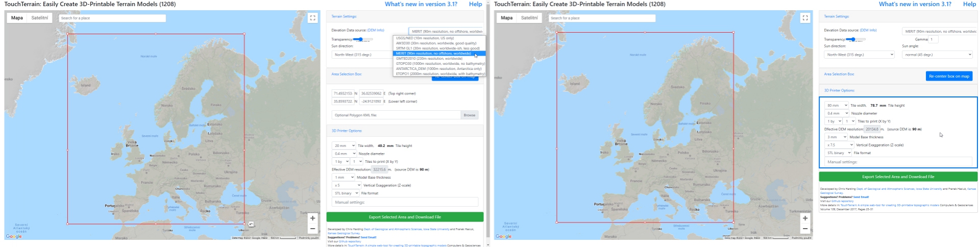
Task: Zoom in on the right map
Action: click(x=805, y=218)
